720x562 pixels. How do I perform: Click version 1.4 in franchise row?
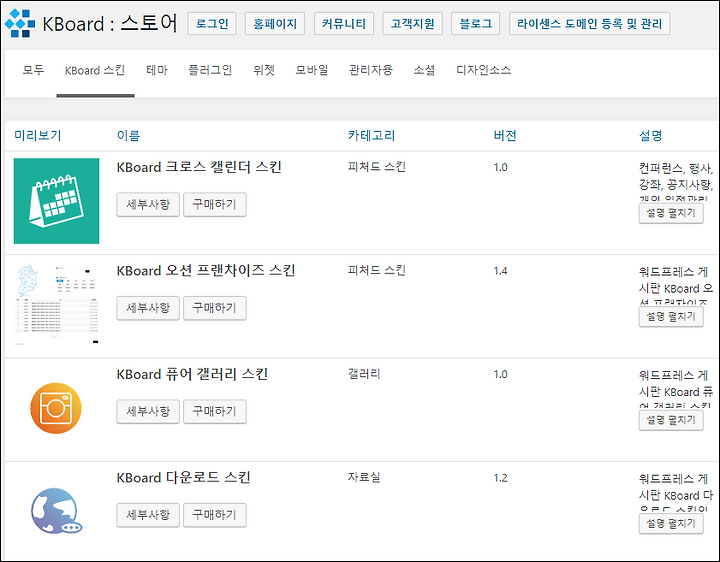click(x=501, y=271)
